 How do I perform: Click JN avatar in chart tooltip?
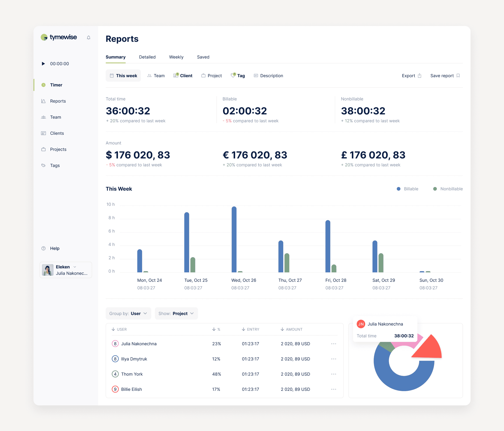(x=361, y=324)
